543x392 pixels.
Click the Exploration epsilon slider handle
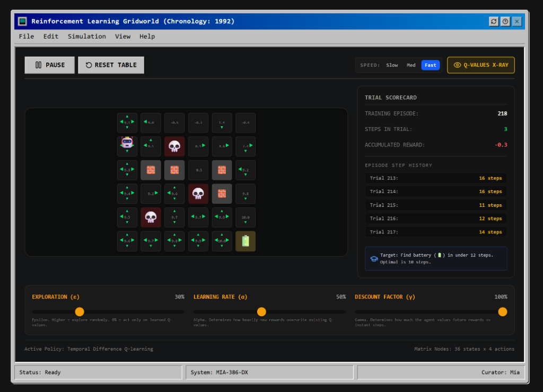tap(80, 312)
